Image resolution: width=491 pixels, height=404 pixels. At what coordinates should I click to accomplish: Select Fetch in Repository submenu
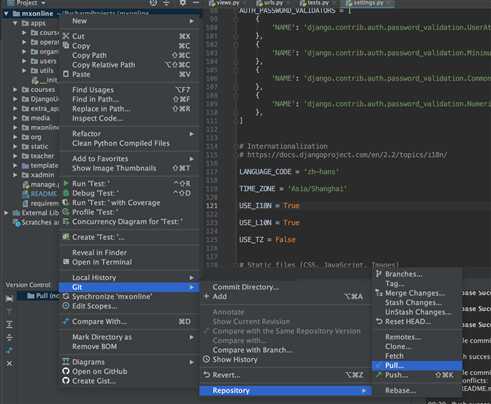tap(417, 356)
